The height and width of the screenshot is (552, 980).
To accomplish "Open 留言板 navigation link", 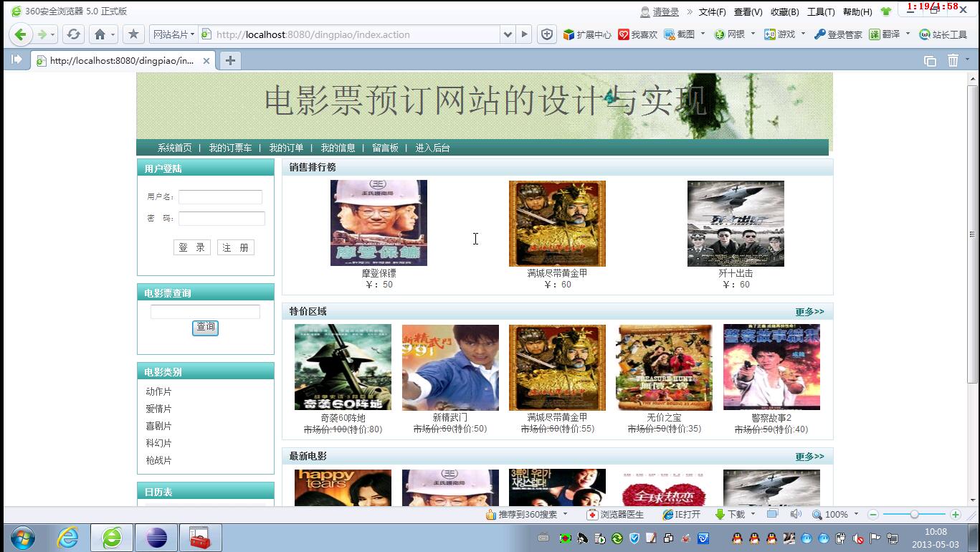I will point(385,148).
